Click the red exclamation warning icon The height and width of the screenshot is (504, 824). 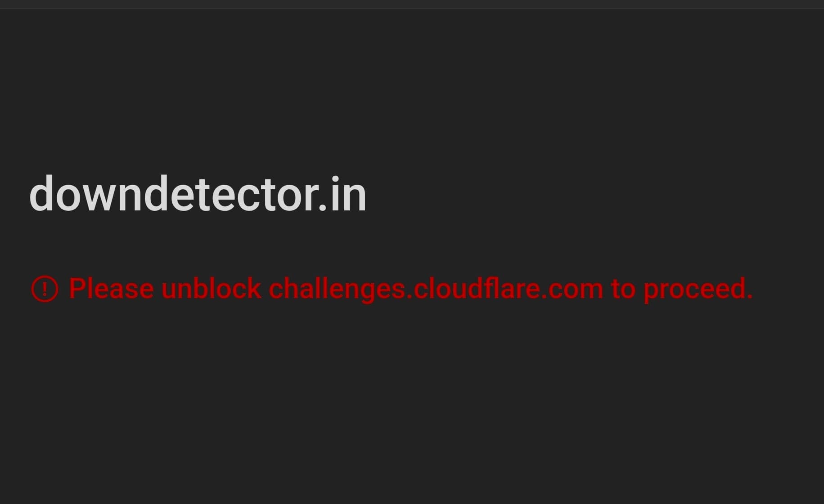pos(45,289)
